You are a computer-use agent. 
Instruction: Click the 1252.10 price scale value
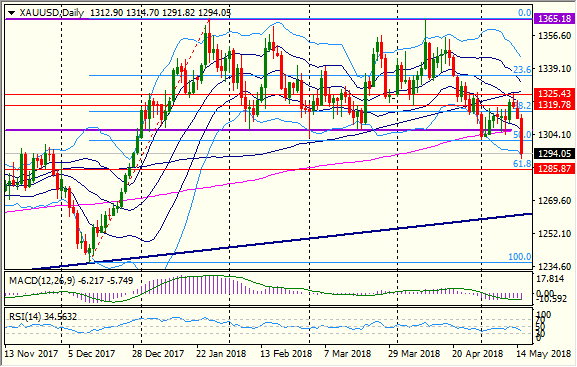[555, 234]
